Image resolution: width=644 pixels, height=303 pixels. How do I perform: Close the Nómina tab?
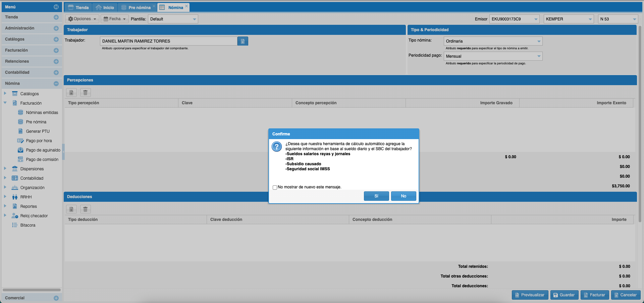187,6
